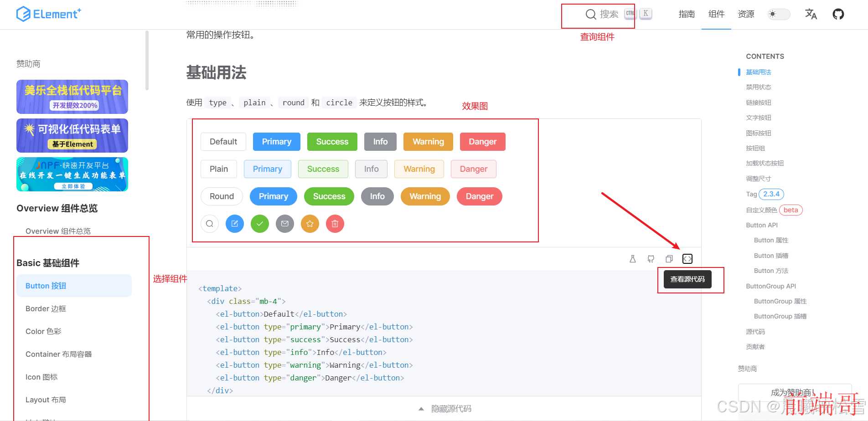The height and width of the screenshot is (421, 868).
Task: Collapse code with 隐藏源代码 bar
Action: [444, 409]
